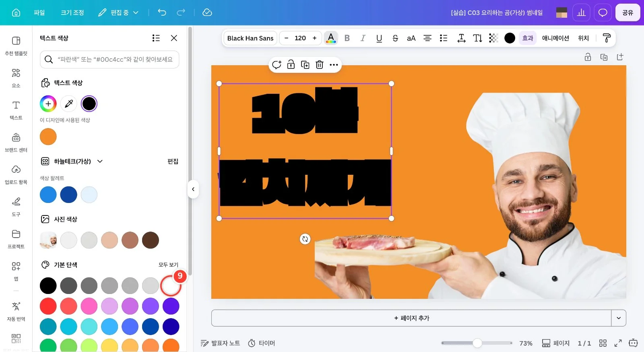Screen dimensions: 644x352
Task: Open comments speech bubble icon
Action: (x=603, y=12)
